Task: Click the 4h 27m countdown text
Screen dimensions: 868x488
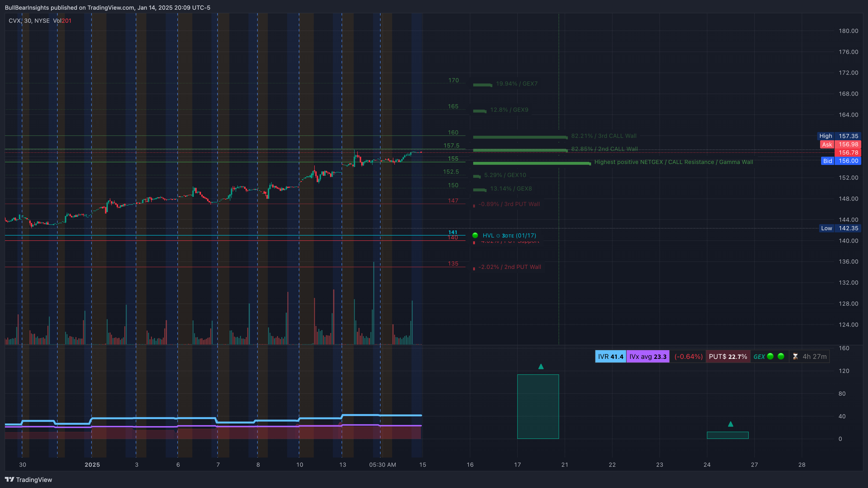Action: pos(815,356)
